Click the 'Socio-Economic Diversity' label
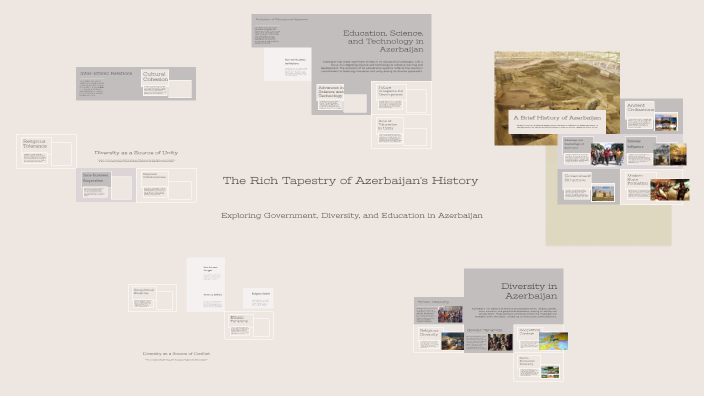The height and width of the screenshot is (396, 704). point(527,361)
